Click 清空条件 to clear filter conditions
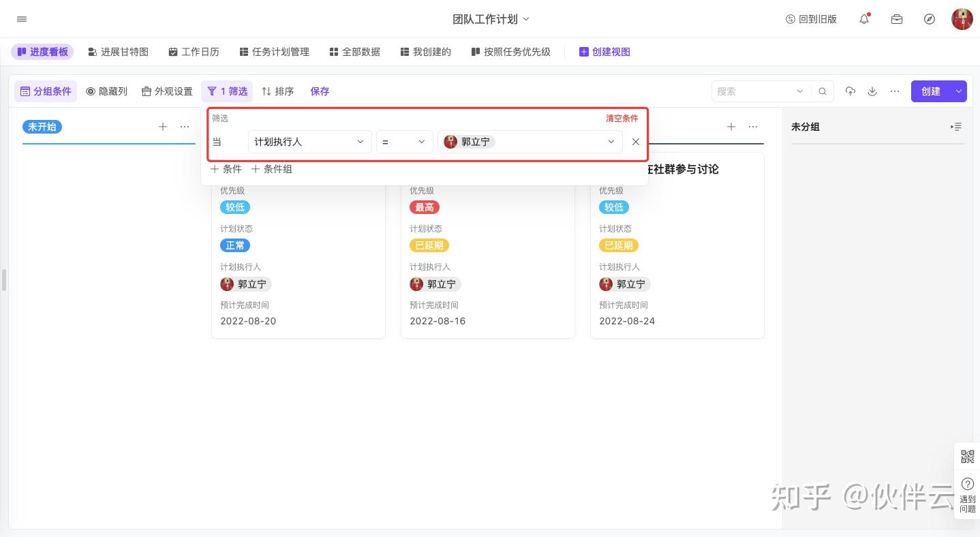The image size is (980, 537). [622, 118]
